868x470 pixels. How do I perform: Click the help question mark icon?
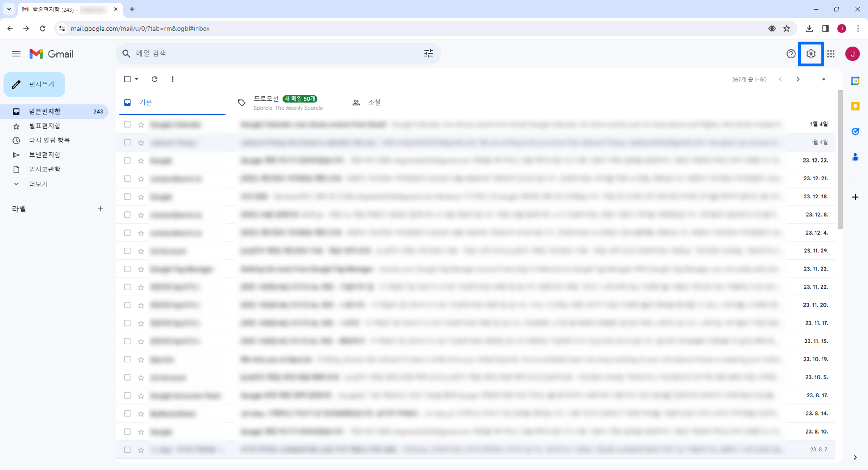click(790, 54)
